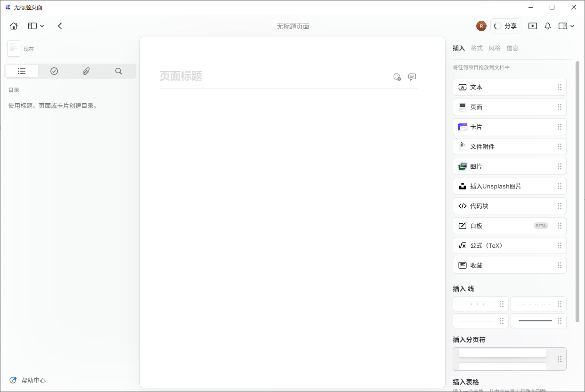Insert a 文本 text block
Viewport: 585px width, 392px height.
click(x=510, y=87)
